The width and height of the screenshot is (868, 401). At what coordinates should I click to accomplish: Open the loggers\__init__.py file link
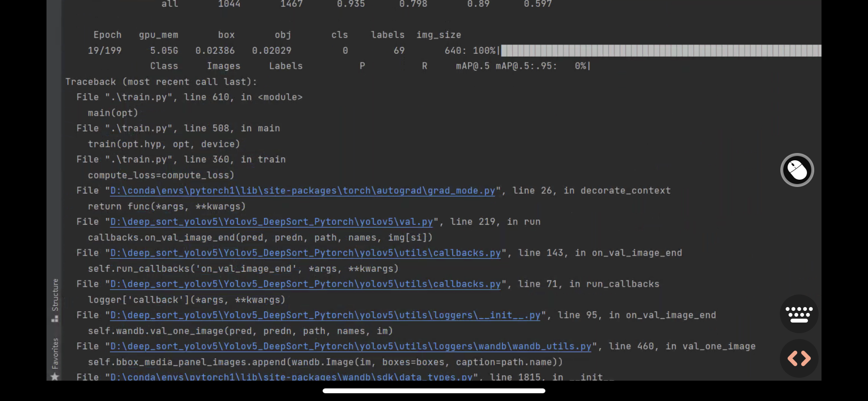[x=325, y=315]
